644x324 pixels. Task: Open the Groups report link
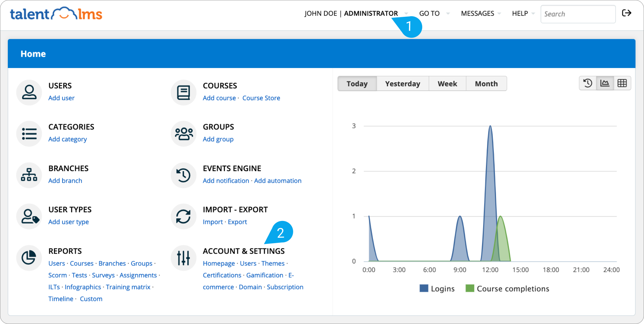pos(142,264)
